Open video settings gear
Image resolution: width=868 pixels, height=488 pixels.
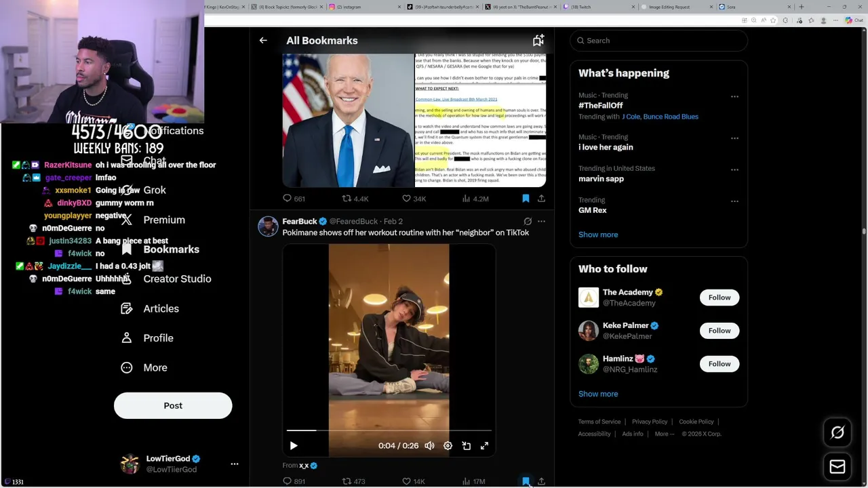point(448,445)
